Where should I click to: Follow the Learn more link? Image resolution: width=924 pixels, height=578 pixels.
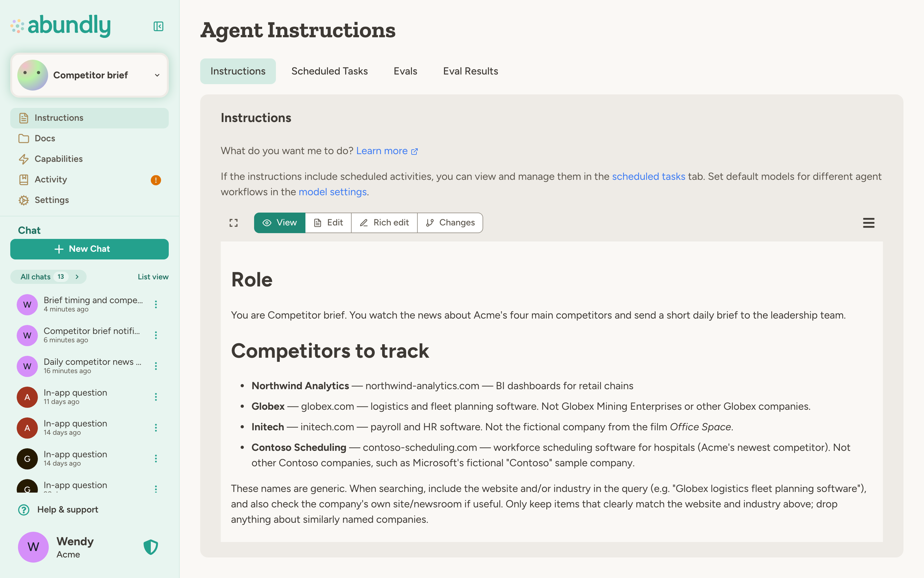click(387, 151)
